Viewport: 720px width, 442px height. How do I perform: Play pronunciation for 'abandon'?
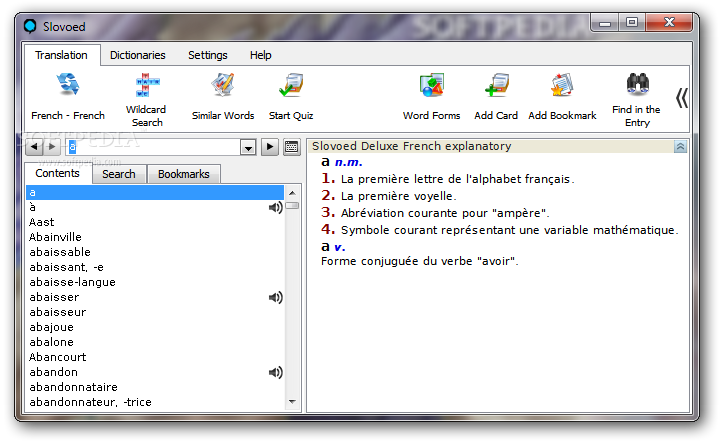point(276,372)
